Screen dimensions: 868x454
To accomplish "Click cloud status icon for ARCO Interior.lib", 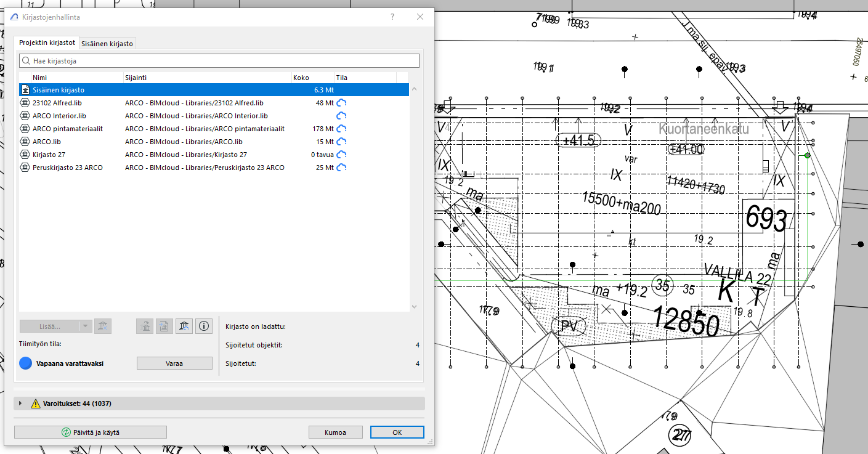I will [x=341, y=116].
